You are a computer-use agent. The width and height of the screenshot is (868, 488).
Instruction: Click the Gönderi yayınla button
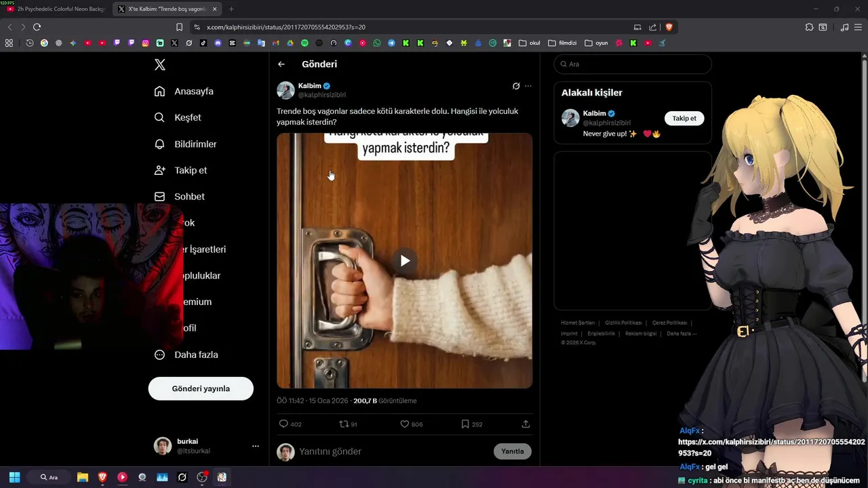pyautogui.click(x=201, y=388)
